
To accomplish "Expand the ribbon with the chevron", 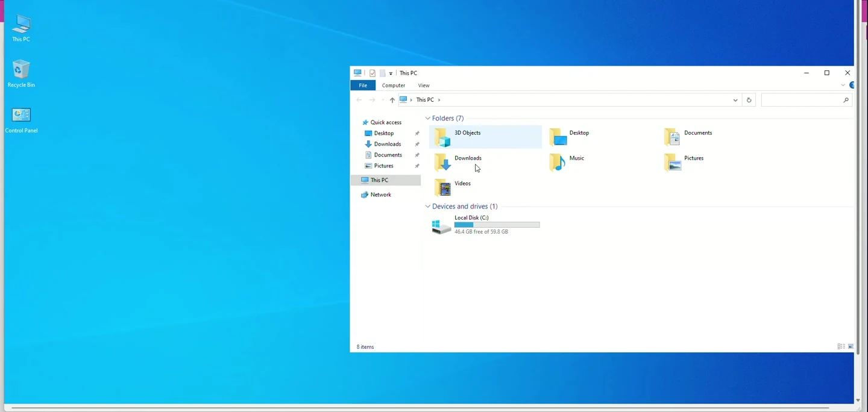I will (x=843, y=86).
